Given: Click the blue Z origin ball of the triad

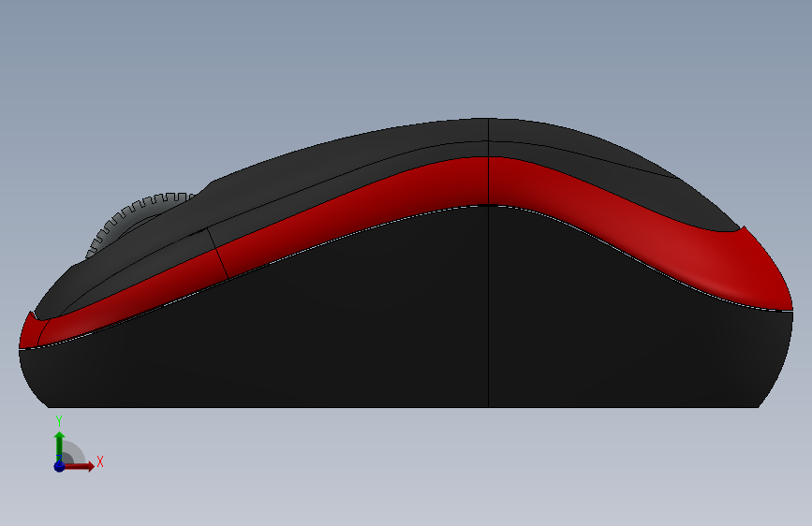Looking at the screenshot, I should coord(59,466).
